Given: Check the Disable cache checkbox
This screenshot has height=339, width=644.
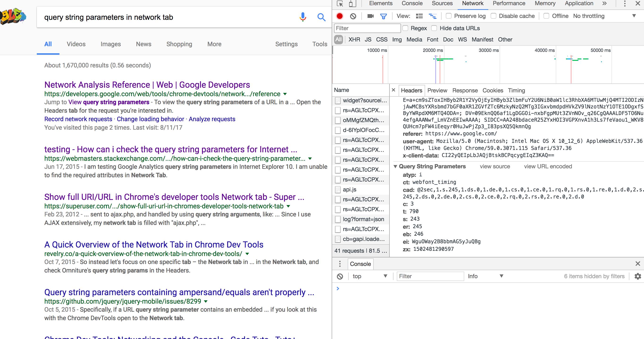Looking at the screenshot, I should [x=493, y=16].
